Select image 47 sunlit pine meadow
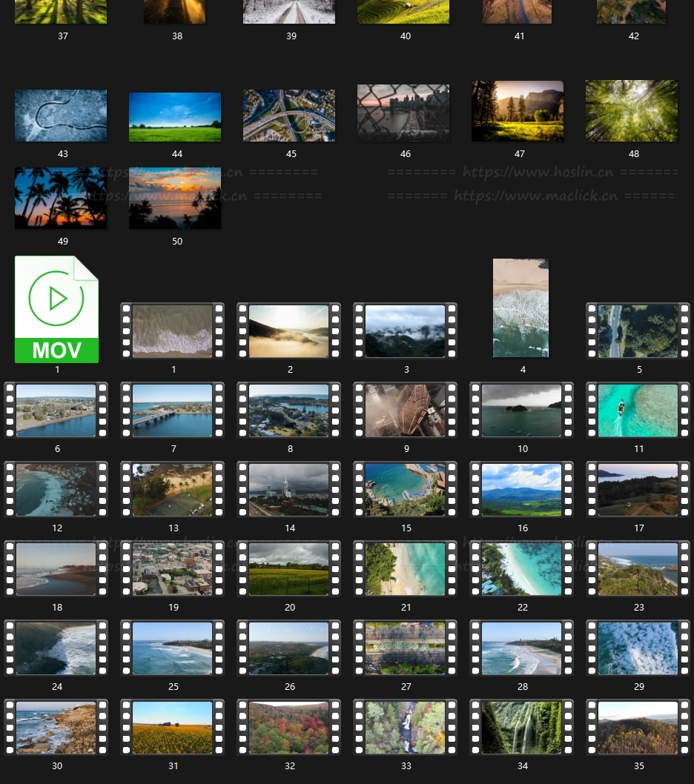694x784 pixels. (x=518, y=111)
